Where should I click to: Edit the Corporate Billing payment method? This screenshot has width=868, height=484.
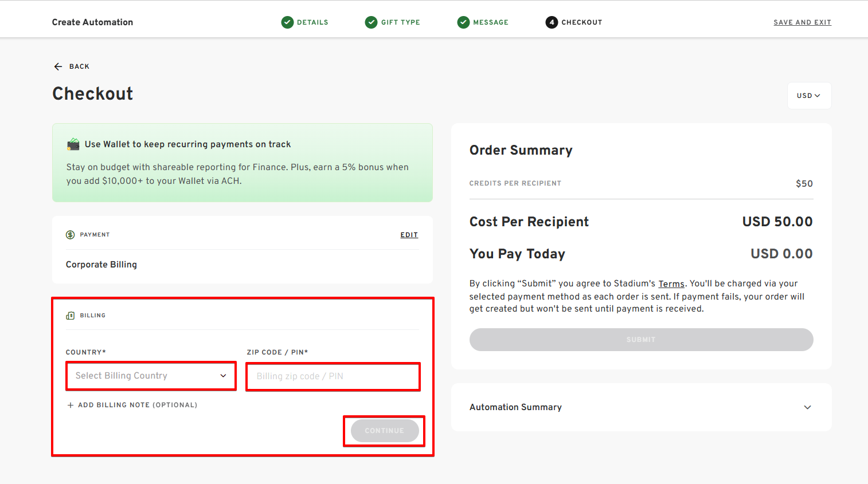pos(409,235)
